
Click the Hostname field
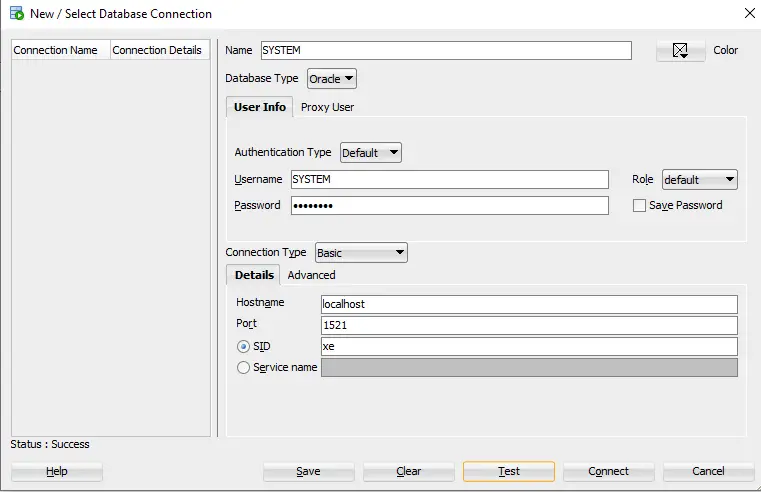[x=529, y=304]
